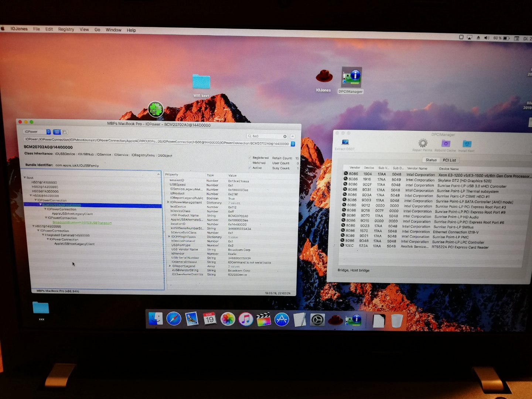Open TextEdit from the dock
Screen dimensions: 532x399
click(300, 320)
